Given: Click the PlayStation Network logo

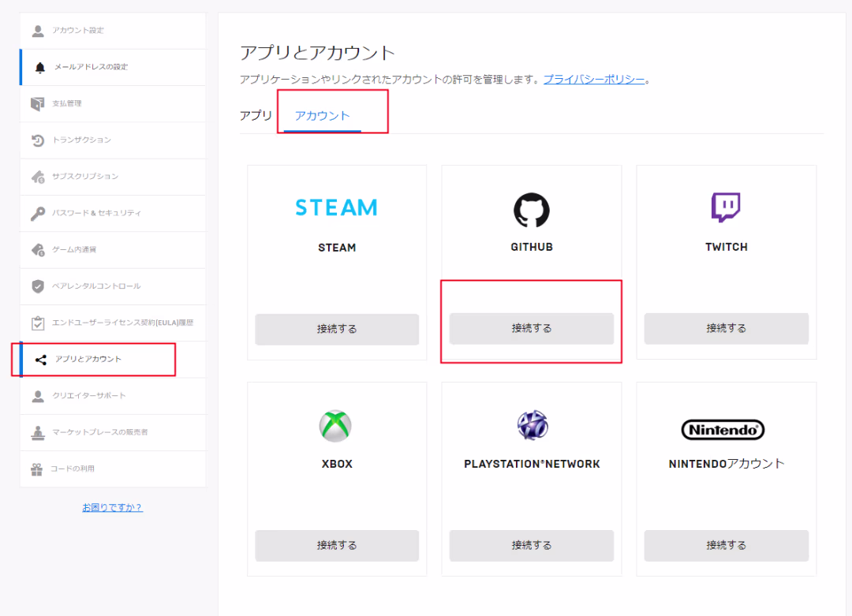Looking at the screenshot, I should pos(532,425).
